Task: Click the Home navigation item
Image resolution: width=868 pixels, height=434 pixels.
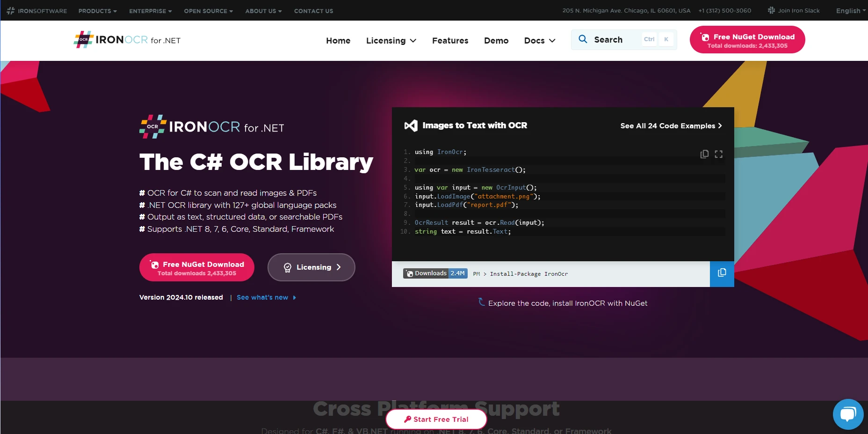Action: (338, 41)
